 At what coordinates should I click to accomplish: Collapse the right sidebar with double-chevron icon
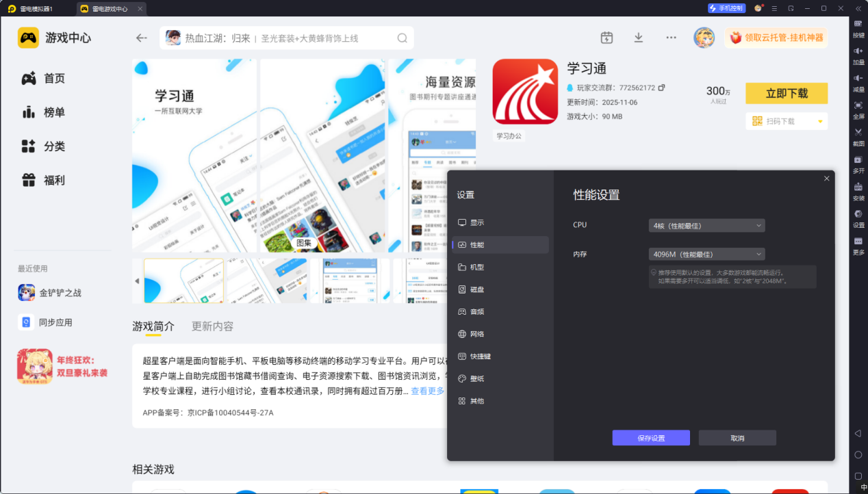[858, 8]
